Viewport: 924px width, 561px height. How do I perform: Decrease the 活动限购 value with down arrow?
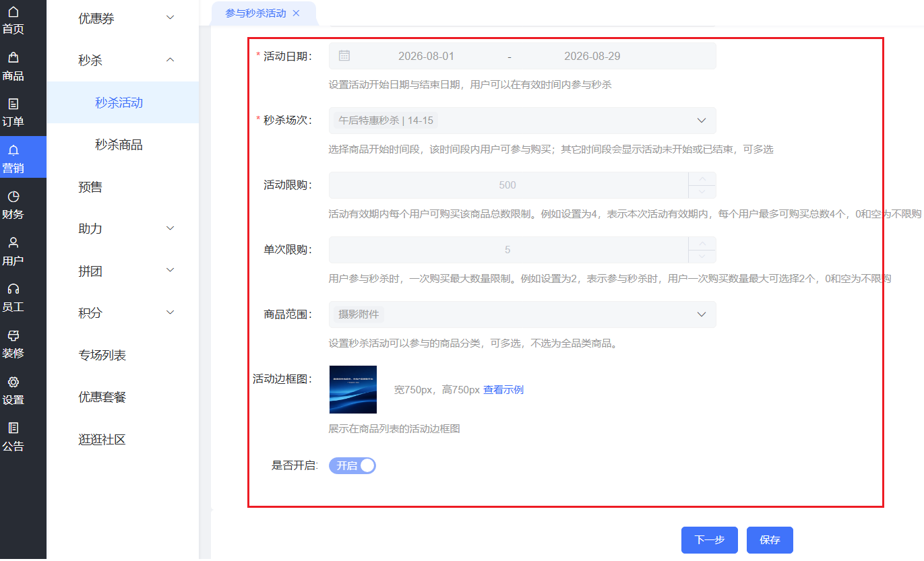702,192
